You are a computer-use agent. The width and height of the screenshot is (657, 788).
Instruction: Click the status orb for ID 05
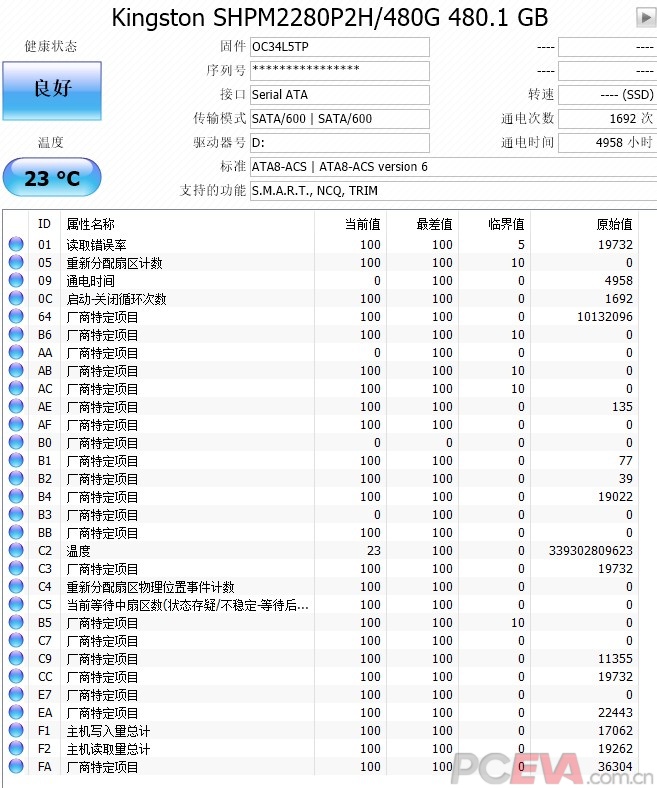point(16,262)
